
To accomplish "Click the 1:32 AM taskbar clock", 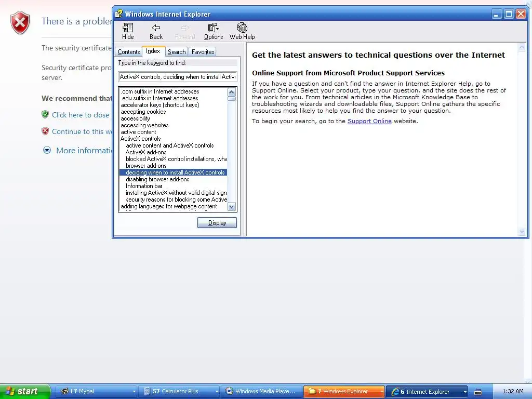I will click(x=513, y=391).
